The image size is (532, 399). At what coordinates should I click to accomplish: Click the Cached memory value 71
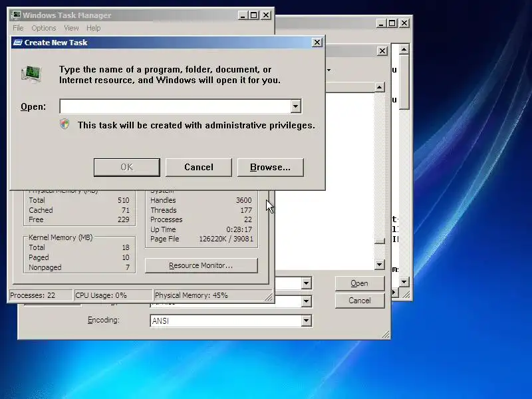tap(126, 210)
